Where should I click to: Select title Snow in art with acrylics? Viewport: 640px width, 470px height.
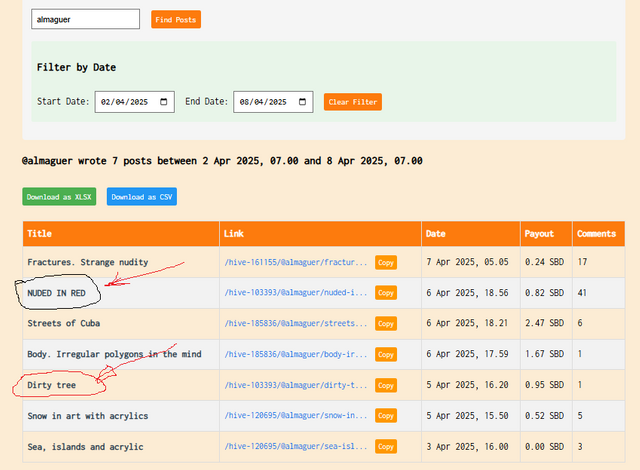[x=88, y=416]
